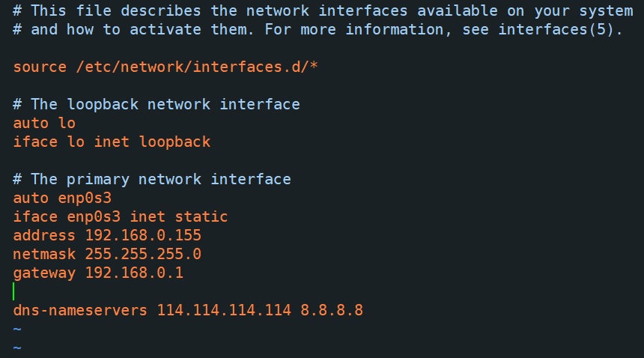Click the netmask value 255.255.255.0
This screenshot has width=644, height=358.
tap(143, 254)
